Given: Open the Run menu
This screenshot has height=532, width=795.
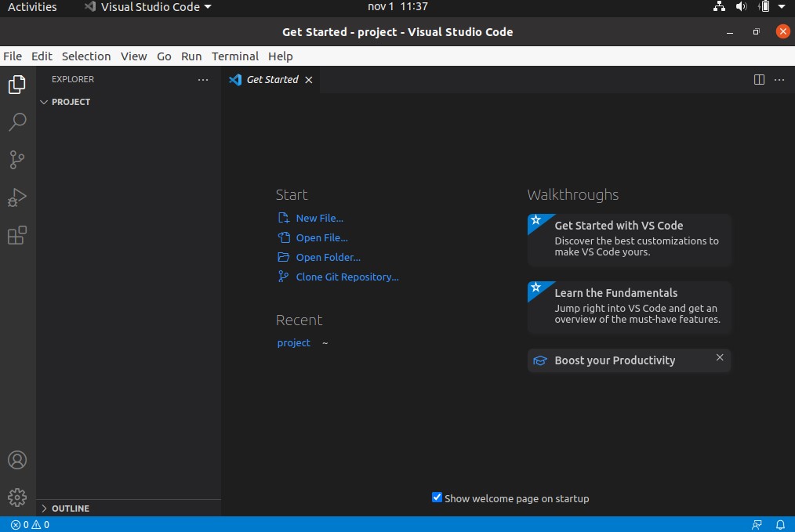Looking at the screenshot, I should [x=191, y=56].
